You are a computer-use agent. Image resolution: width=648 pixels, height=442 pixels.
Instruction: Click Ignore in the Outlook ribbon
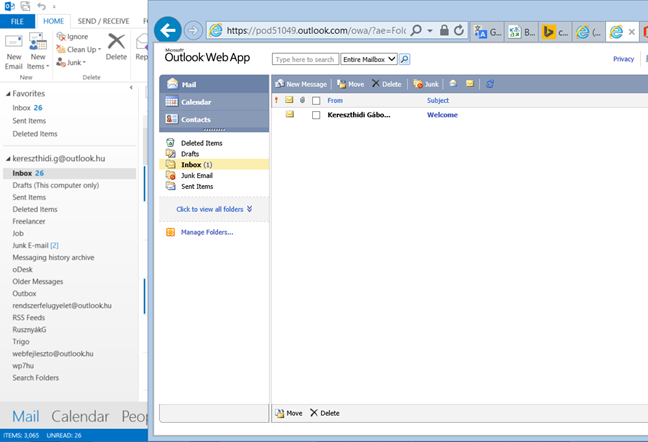point(72,37)
